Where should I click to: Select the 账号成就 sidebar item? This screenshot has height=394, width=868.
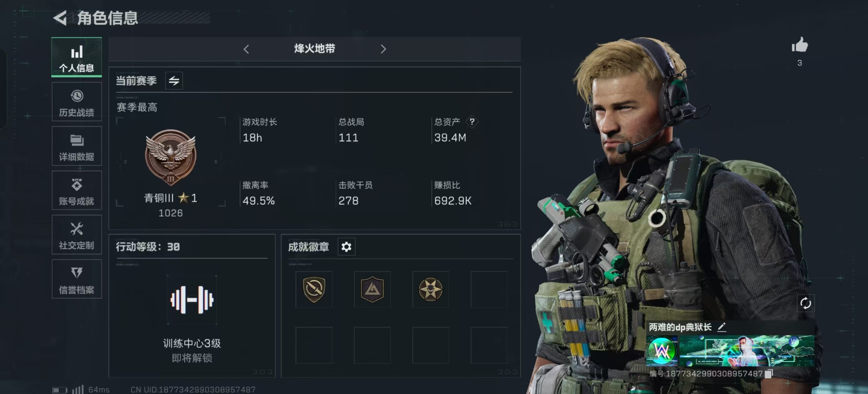[x=77, y=191]
